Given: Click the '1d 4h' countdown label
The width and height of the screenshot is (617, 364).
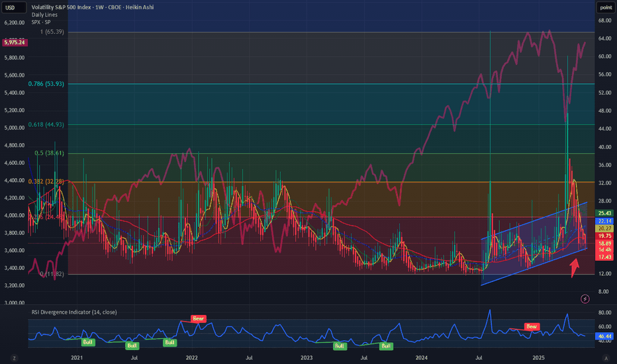Looking at the screenshot, I should pos(605,250).
